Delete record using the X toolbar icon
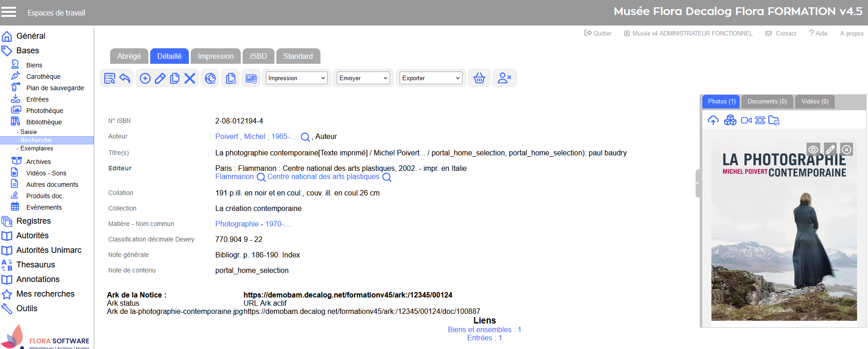The image size is (868, 349). click(x=190, y=78)
